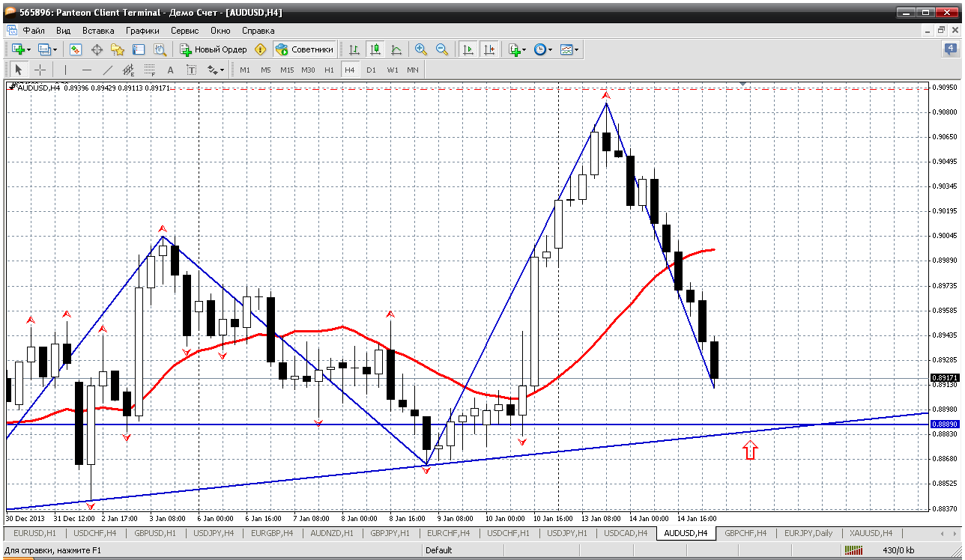Switch timeframe to W1
This screenshot has height=560, width=965.
[392, 70]
